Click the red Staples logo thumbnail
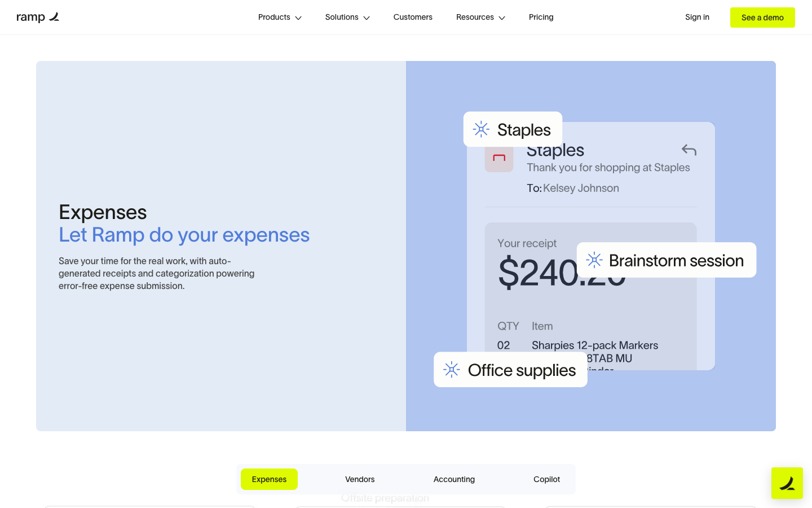The image size is (812, 508). (499, 159)
